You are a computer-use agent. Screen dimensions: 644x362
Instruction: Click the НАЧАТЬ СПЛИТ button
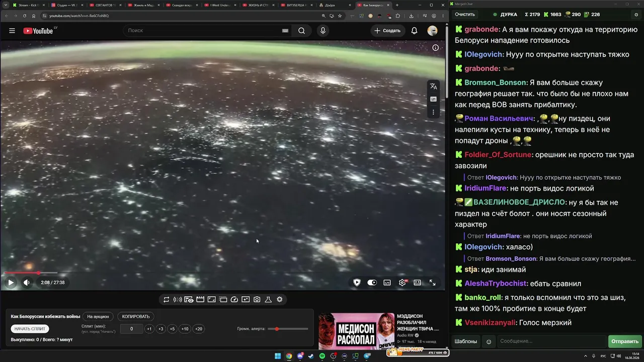tap(30, 329)
